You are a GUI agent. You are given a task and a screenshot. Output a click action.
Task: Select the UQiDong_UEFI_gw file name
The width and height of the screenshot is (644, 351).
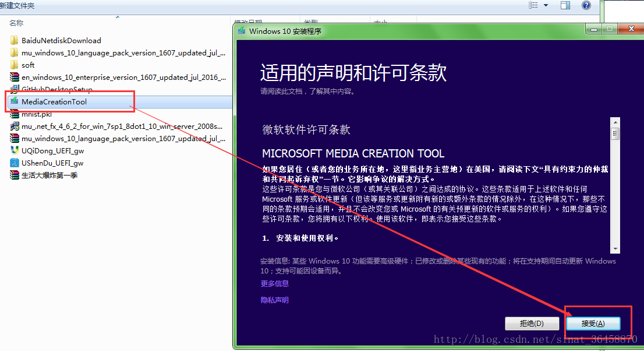click(52, 150)
